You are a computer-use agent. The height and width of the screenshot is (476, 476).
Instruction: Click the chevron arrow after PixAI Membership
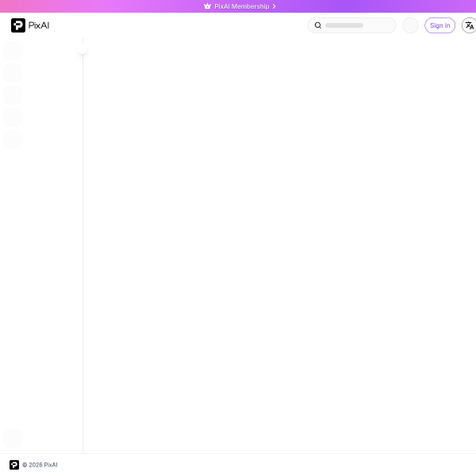[x=274, y=6]
